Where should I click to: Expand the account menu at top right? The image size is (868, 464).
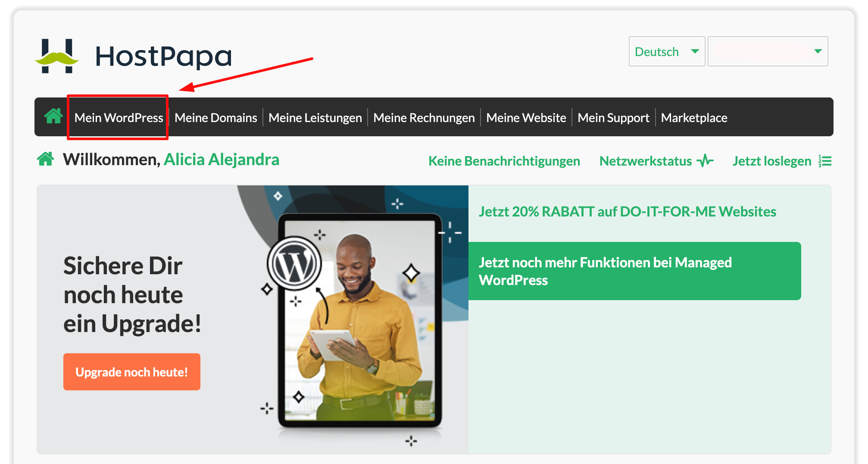(767, 51)
